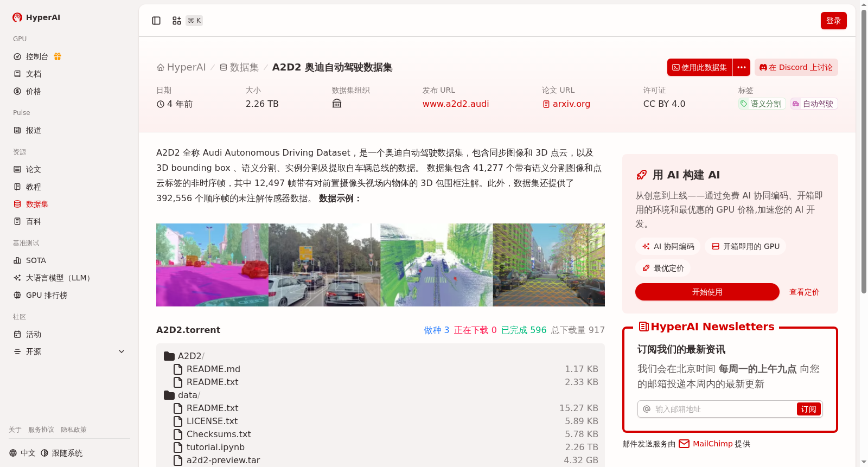Image resolution: width=868 pixels, height=467 pixels.
Task: Open the command palette grid icon
Action: (x=177, y=21)
